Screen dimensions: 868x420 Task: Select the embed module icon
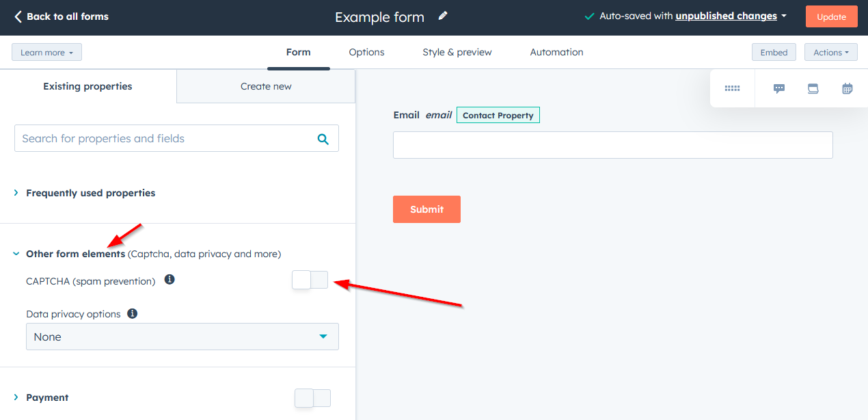pyautogui.click(x=813, y=88)
